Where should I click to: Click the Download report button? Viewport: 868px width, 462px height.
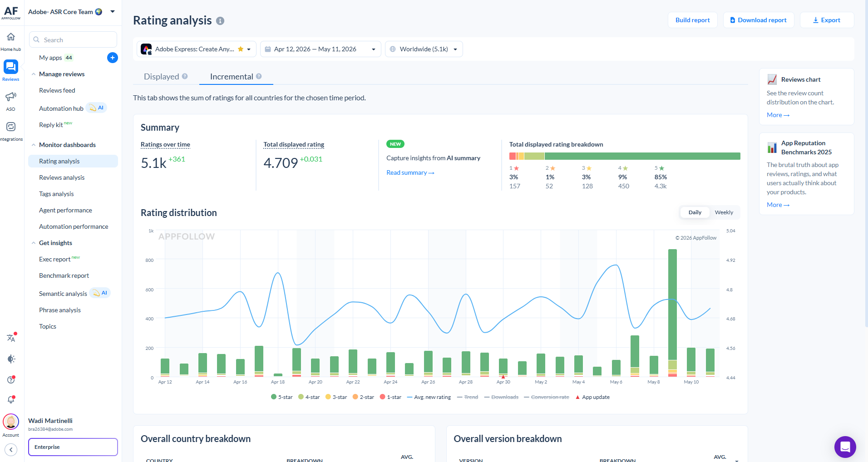759,20
